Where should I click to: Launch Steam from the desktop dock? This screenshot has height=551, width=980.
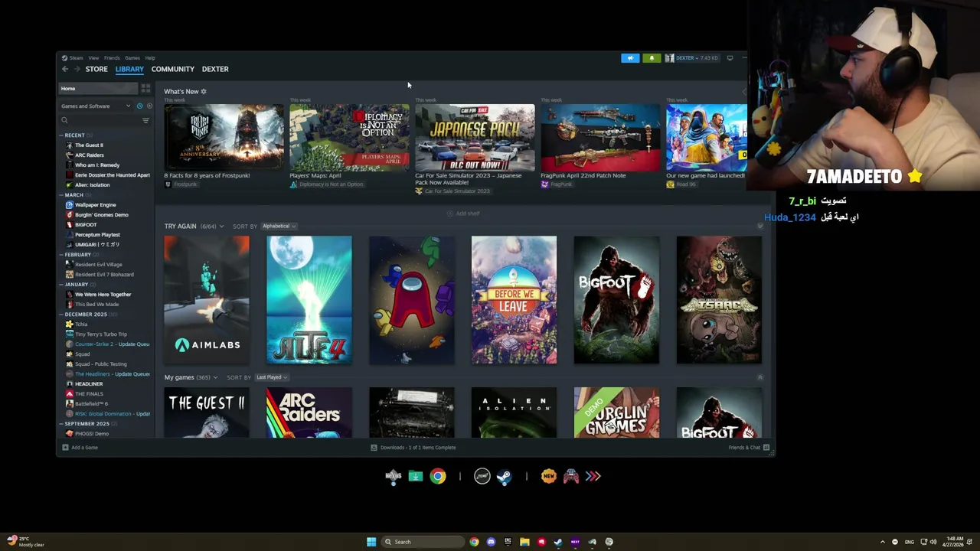[505, 476]
